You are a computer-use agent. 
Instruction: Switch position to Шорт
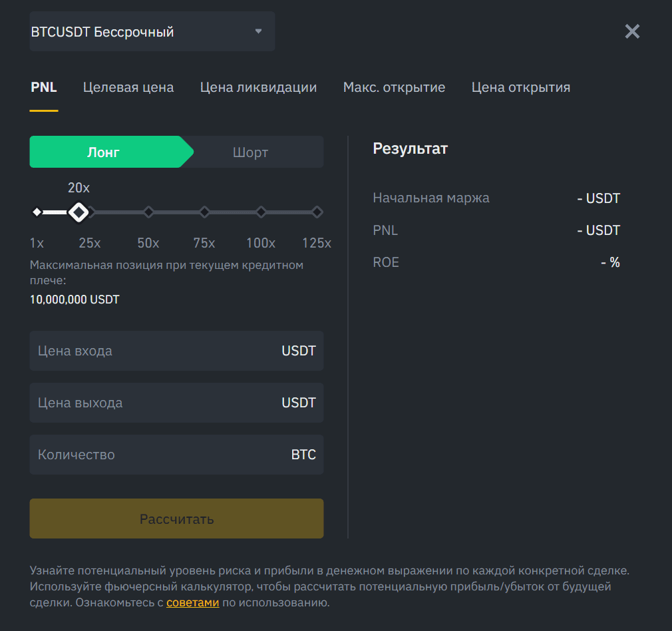[251, 152]
